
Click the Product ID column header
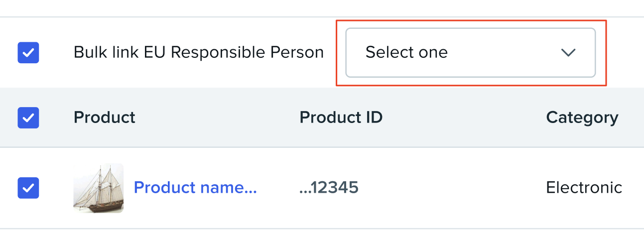pos(341,118)
